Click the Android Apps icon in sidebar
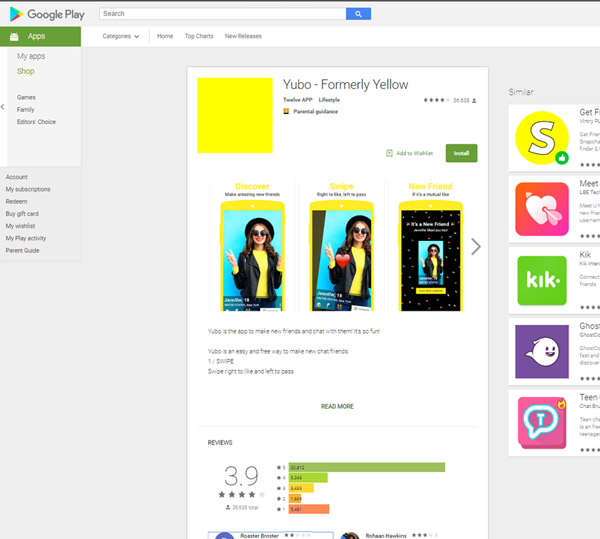Image resolution: width=600 pixels, height=539 pixels. (14, 36)
